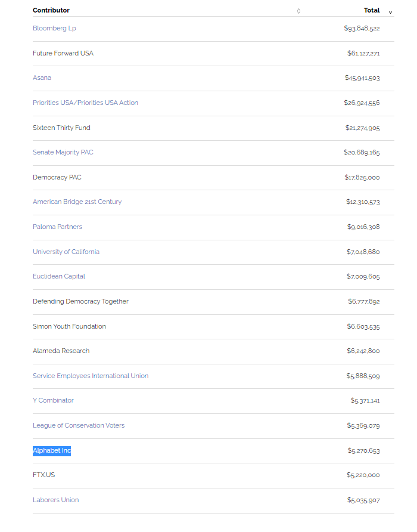Open the Paloma Partners link

point(57,227)
